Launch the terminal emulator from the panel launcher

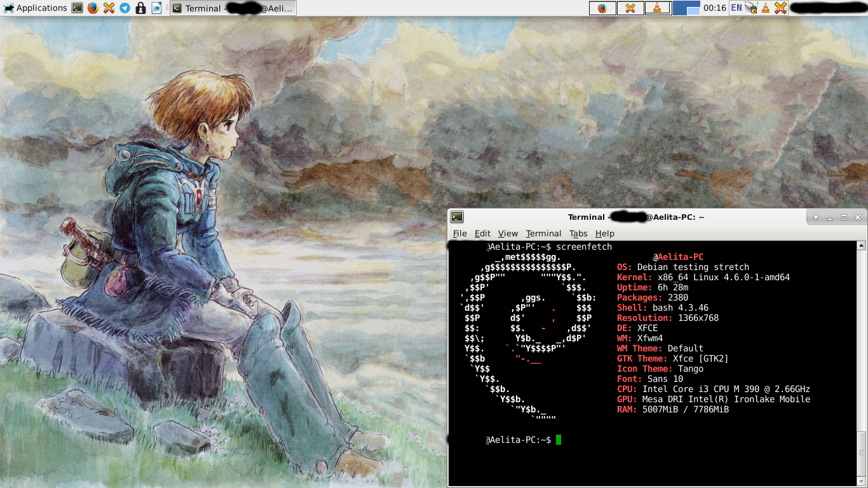77,8
